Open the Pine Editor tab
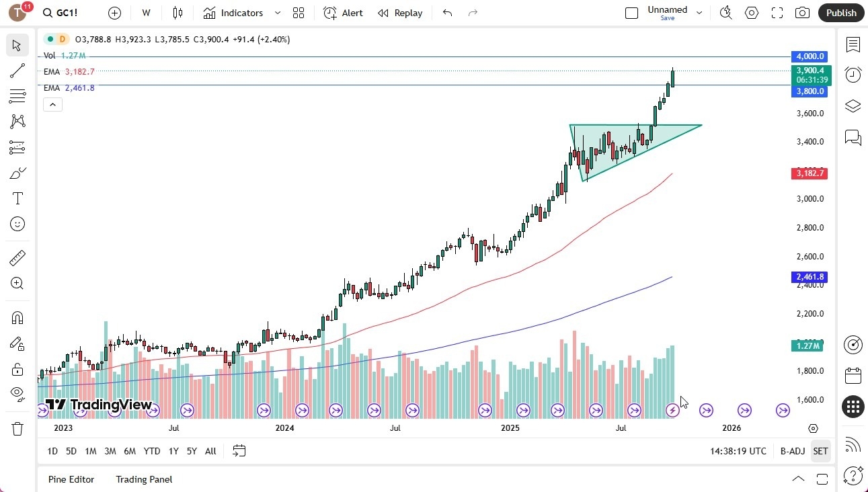 (71, 479)
